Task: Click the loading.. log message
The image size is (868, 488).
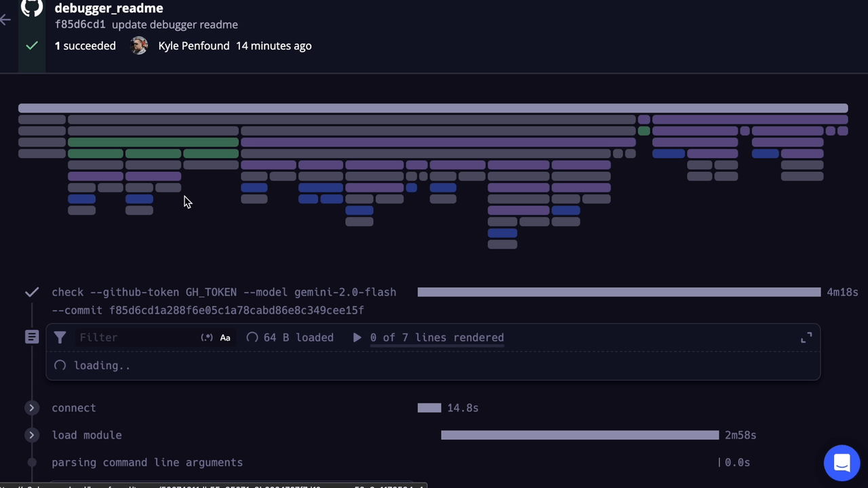Action: tap(102, 365)
